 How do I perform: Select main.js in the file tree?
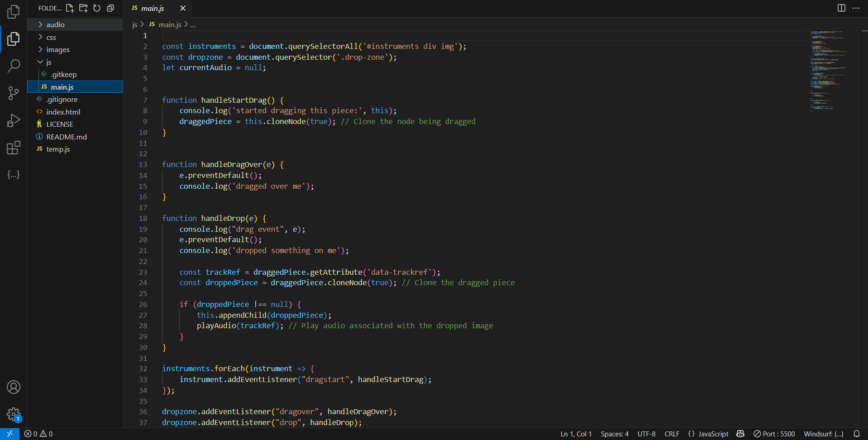click(x=75, y=87)
